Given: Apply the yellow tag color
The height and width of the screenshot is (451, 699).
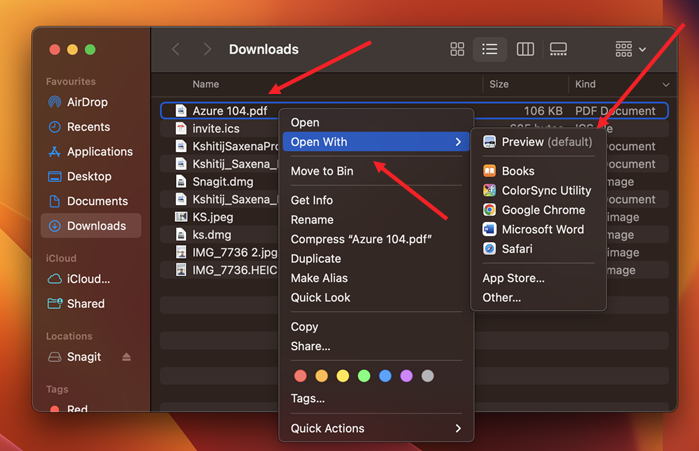Looking at the screenshot, I should [x=343, y=376].
